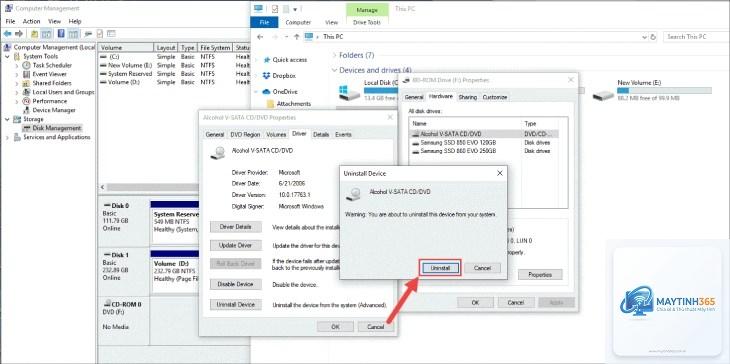Switch to Volumes tab

(x=276, y=135)
